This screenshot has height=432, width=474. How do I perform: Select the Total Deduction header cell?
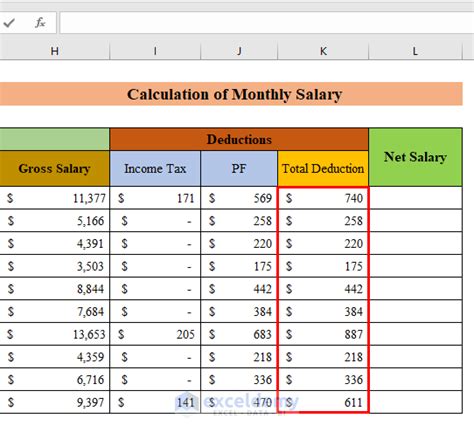tap(323, 168)
